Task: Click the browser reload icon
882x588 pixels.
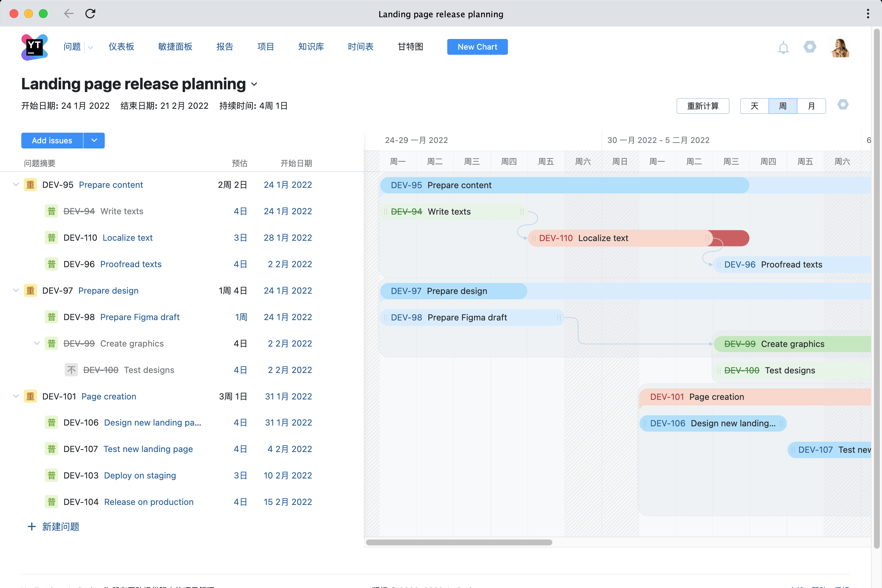Action: [90, 14]
